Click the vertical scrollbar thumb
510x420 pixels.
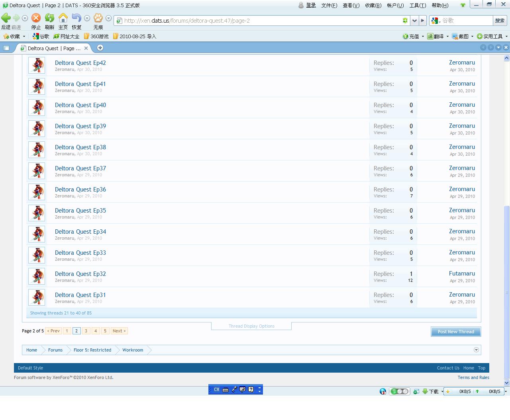(506, 292)
